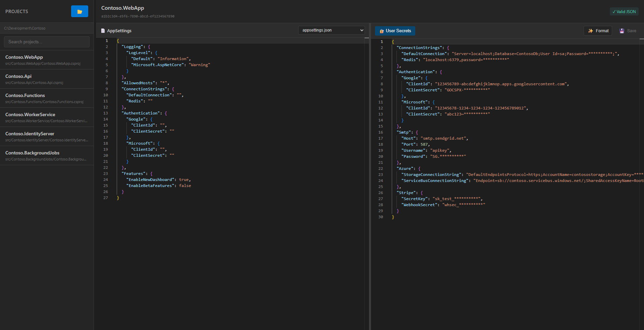Screen dimensions: 644x330
Task: Click the sparkle icon on the Format button
Action: click(590, 31)
